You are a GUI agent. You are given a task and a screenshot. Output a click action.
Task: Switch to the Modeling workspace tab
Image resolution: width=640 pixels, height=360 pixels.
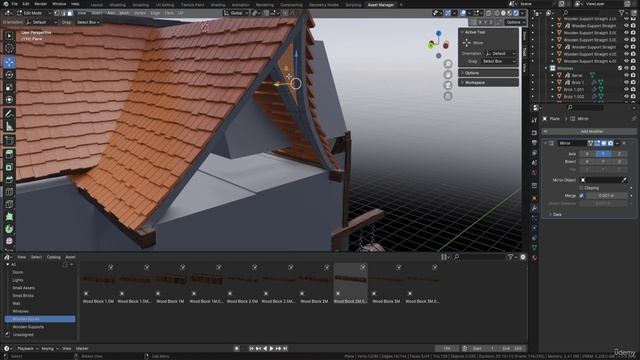click(x=117, y=5)
